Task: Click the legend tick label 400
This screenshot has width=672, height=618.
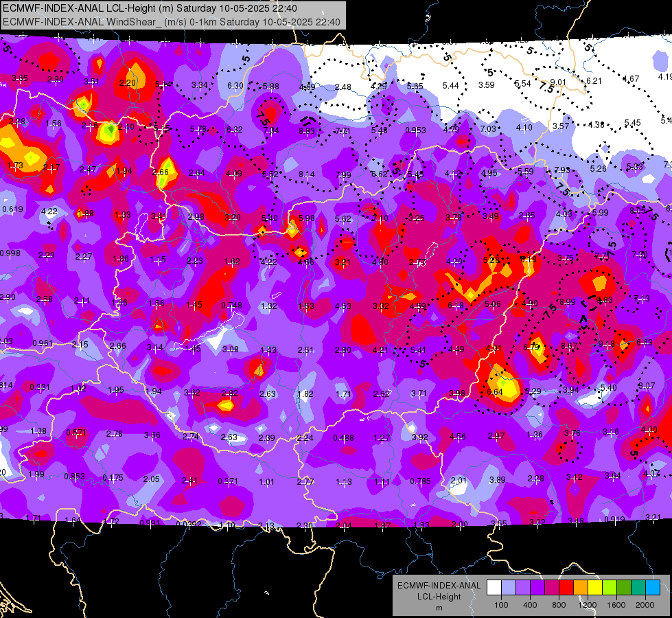Action: pos(530,605)
